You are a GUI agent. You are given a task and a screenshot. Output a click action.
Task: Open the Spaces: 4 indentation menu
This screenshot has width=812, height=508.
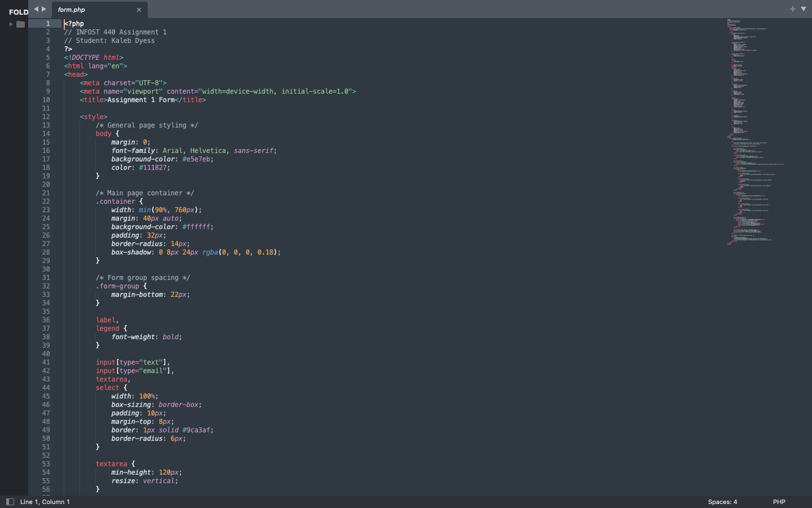(722, 502)
